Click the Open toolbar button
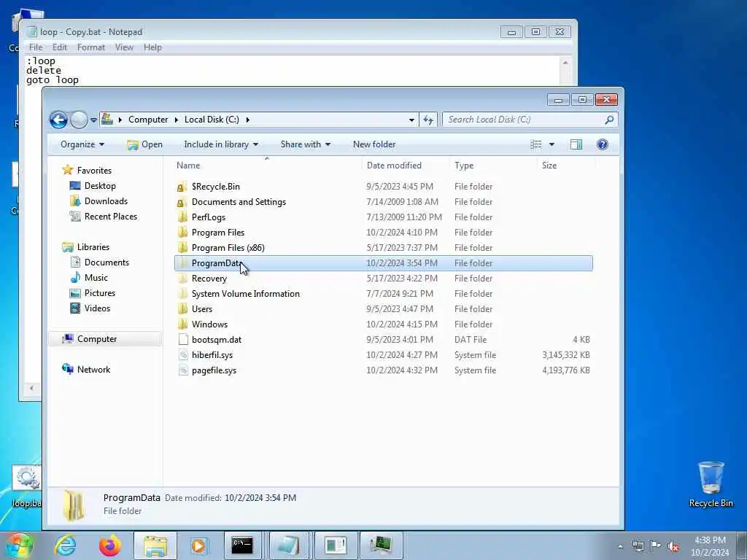747x560 pixels. (x=145, y=144)
